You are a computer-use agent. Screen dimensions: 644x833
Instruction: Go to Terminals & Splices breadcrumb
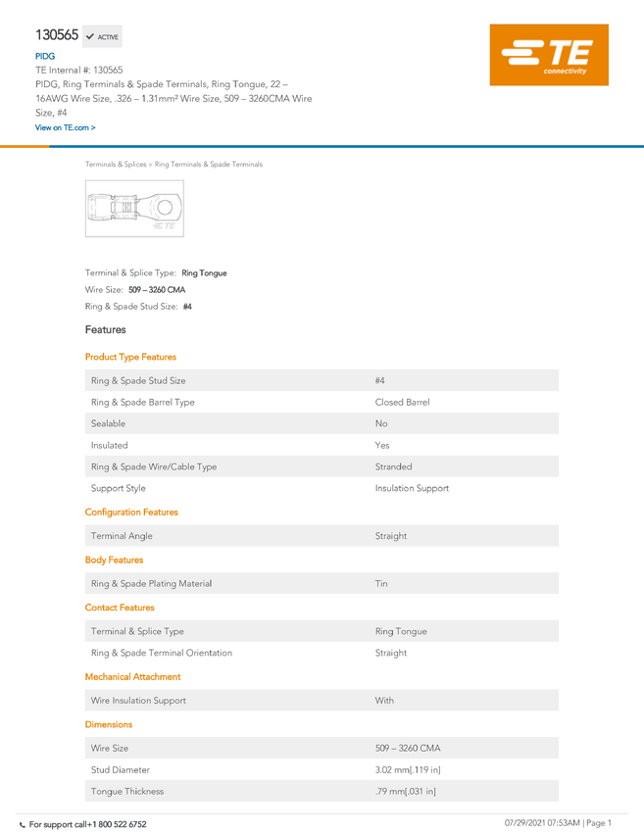(116, 165)
